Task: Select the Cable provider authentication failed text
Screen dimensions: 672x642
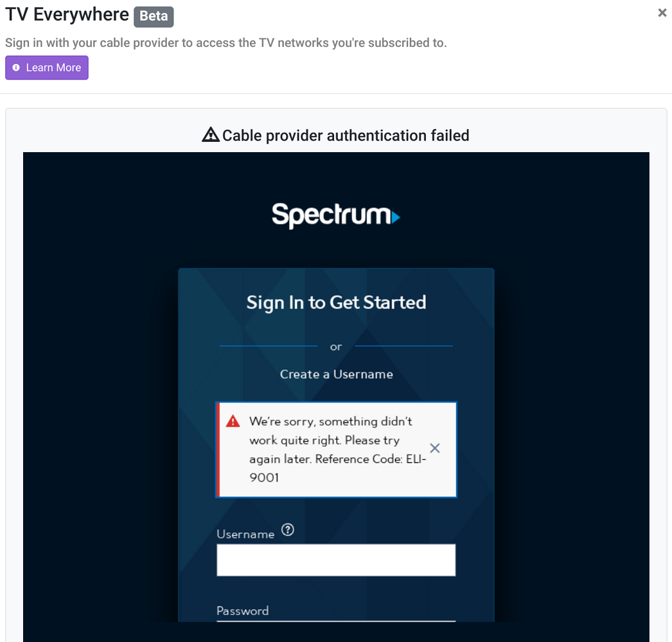Action: pyautogui.click(x=346, y=135)
